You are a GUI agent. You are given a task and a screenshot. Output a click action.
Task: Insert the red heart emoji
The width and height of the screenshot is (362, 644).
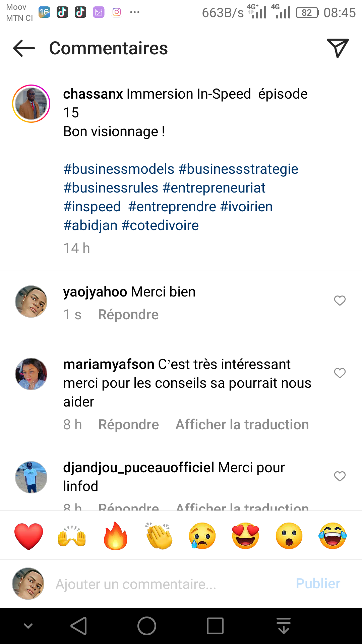pyautogui.click(x=29, y=536)
